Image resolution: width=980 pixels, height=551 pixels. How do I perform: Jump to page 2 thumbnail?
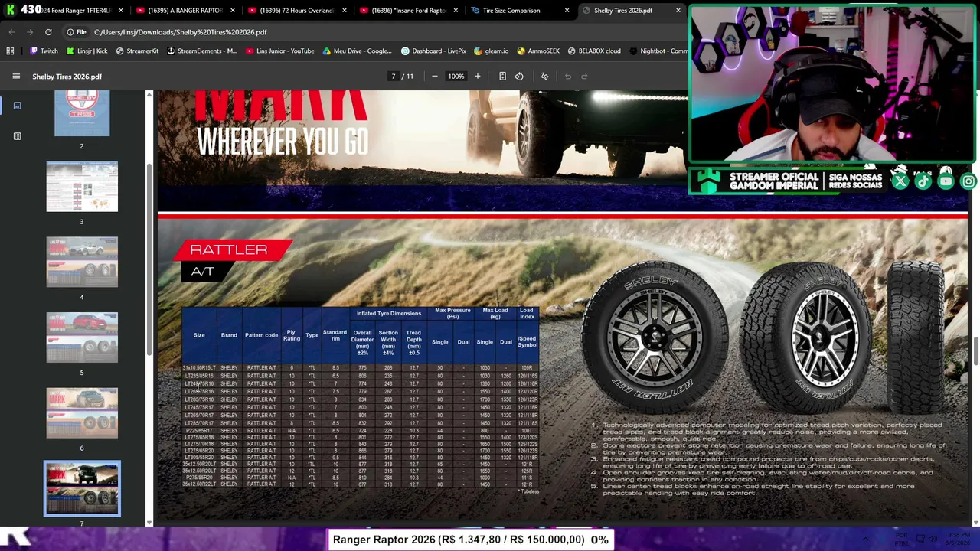[x=82, y=113]
